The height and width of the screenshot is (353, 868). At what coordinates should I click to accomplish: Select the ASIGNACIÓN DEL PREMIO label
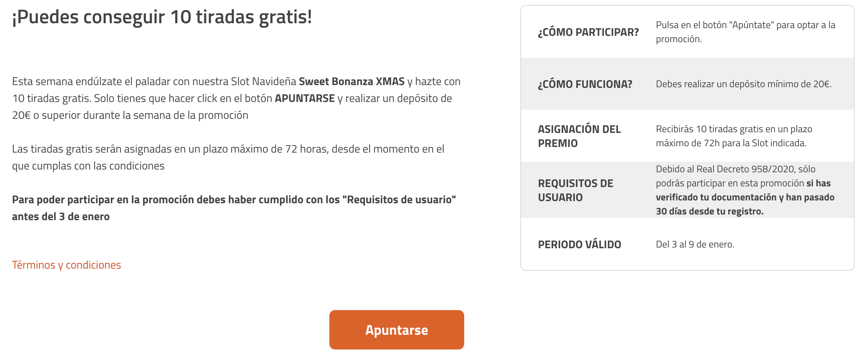point(579,136)
